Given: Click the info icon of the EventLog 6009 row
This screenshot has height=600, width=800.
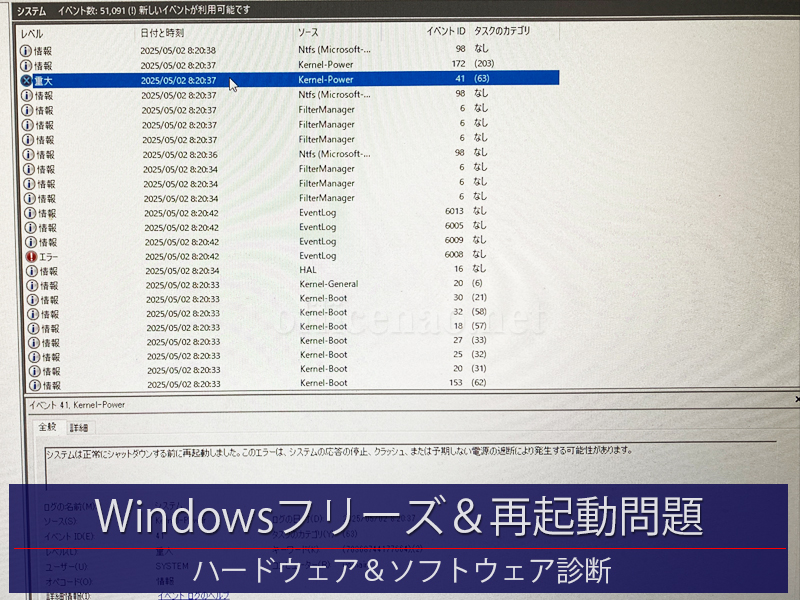Looking at the screenshot, I should point(31,242).
